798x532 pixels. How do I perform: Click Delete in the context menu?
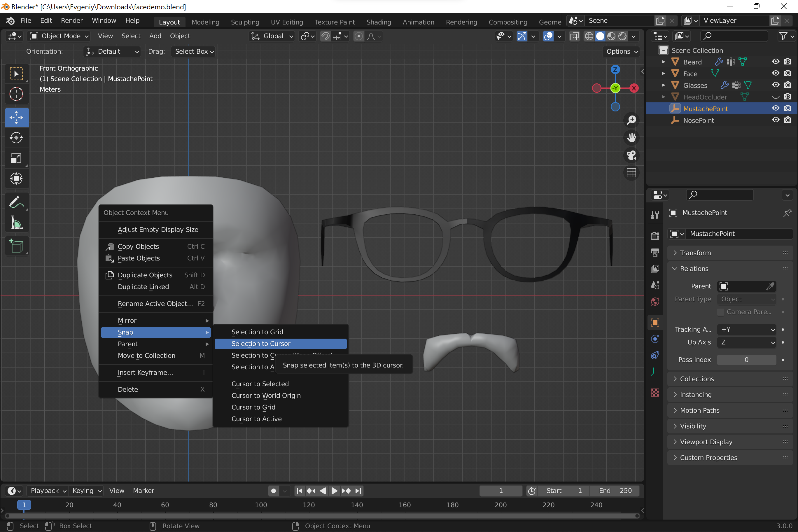(x=127, y=389)
